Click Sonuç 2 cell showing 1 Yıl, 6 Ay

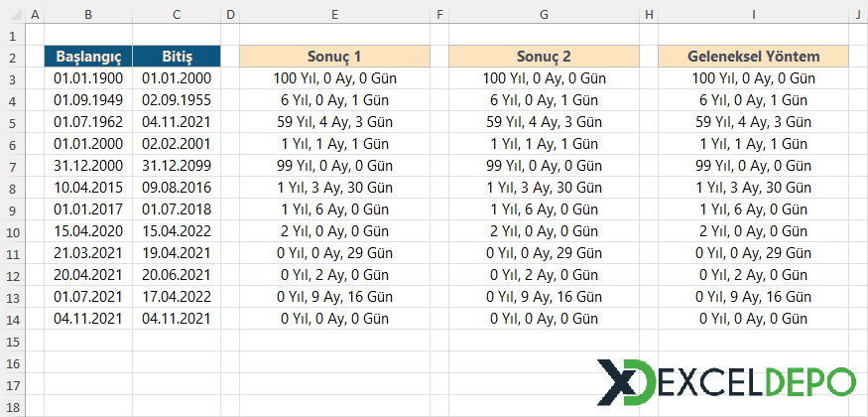pos(544,208)
